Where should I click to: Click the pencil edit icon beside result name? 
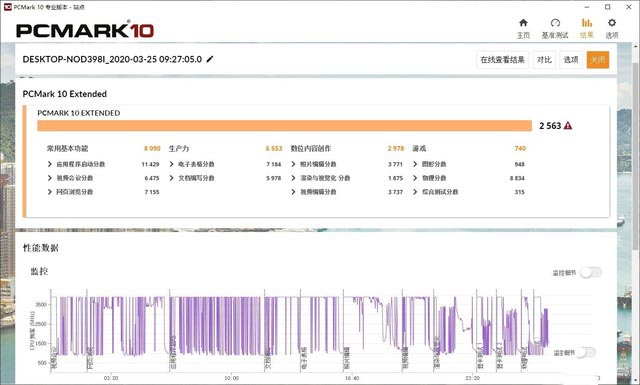[210, 59]
